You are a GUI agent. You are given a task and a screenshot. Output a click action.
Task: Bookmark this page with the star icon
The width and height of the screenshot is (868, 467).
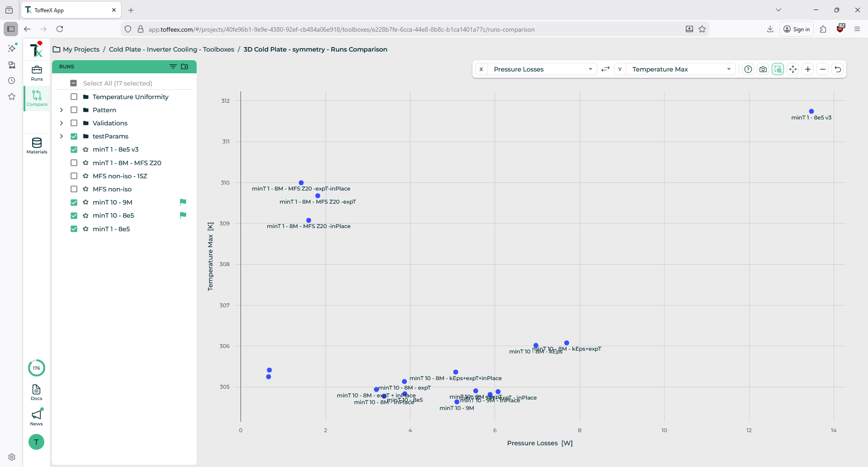(x=702, y=29)
